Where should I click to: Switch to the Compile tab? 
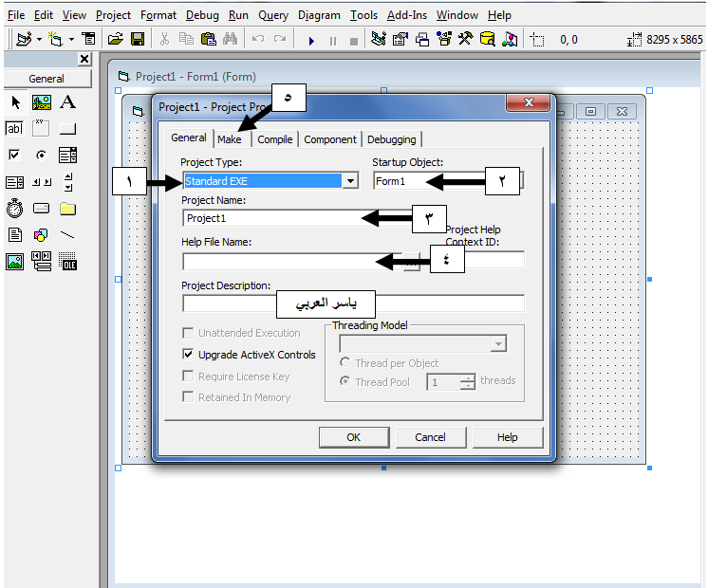(x=275, y=139)
